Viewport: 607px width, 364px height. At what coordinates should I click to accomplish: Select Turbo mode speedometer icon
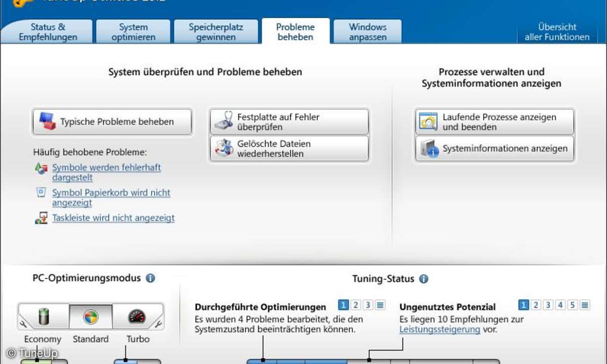coord(137,317)
